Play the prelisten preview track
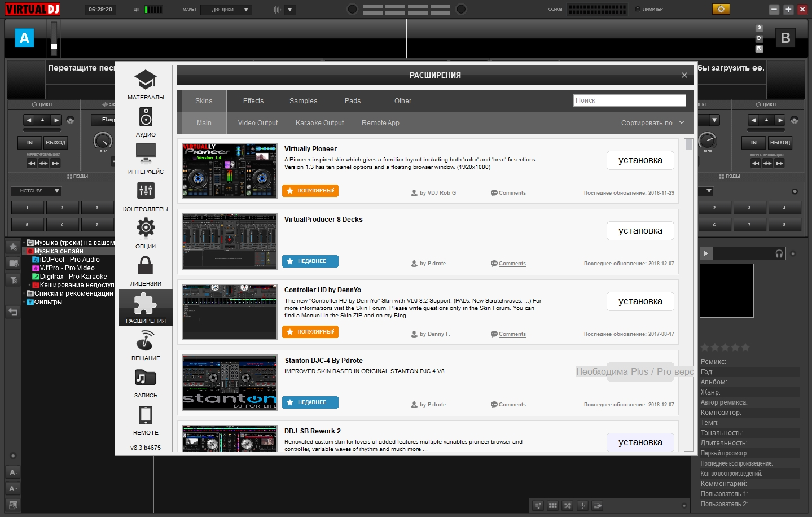This screenshot has width=812, height=517. [706, 253]
